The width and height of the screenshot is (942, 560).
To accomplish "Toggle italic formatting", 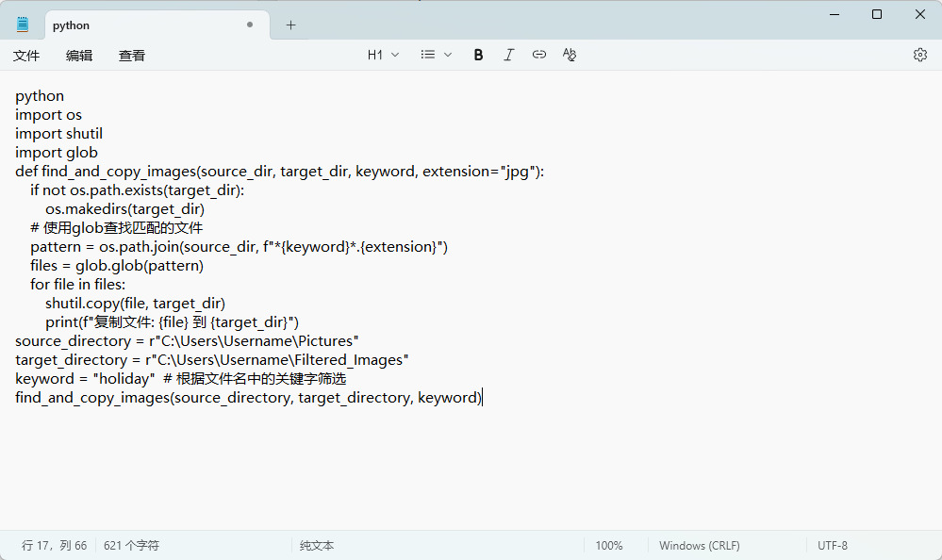I will click(x=508, y=55).
